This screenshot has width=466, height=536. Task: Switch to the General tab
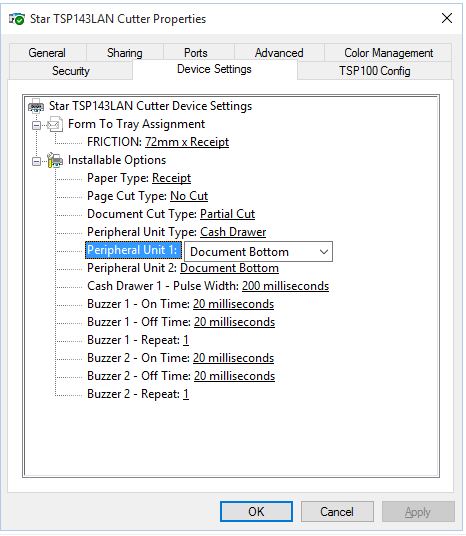[47, 53]
